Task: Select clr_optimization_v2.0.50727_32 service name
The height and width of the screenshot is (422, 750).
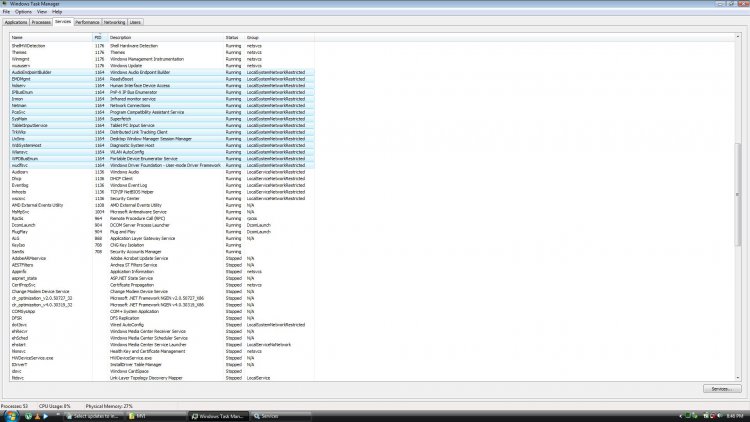Action: tap(42, 298)
